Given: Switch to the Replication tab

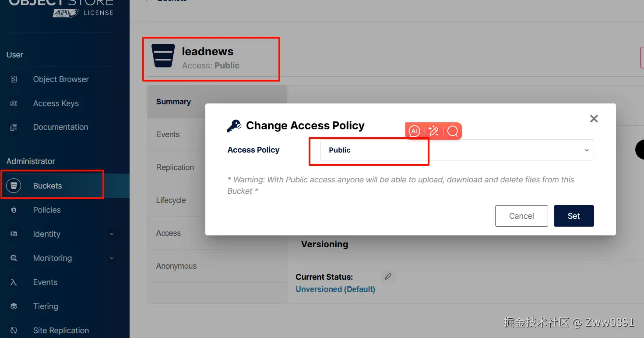Looking at the screenshot, I should pyautogui.click(x=175, y=167).
